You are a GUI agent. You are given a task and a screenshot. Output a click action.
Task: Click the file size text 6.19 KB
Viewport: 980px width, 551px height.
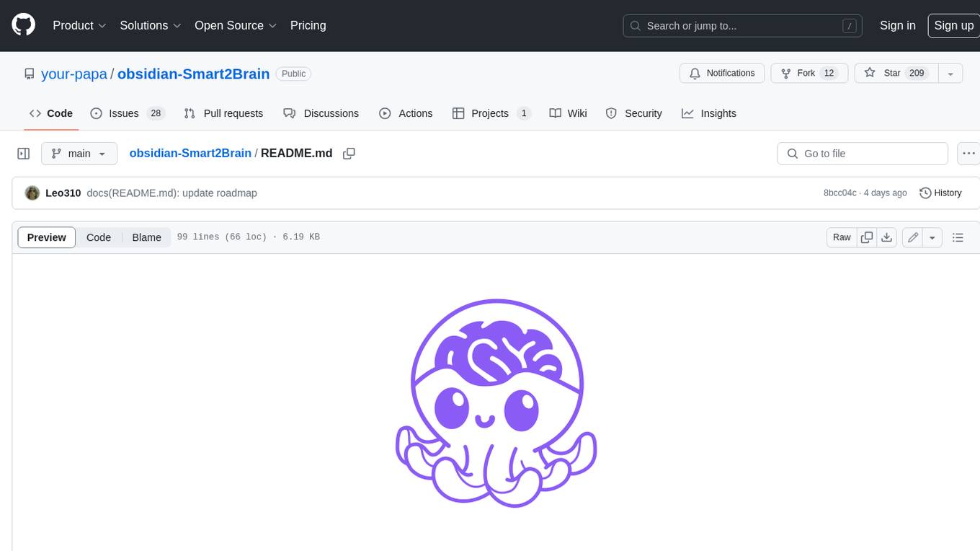[301, 237]
